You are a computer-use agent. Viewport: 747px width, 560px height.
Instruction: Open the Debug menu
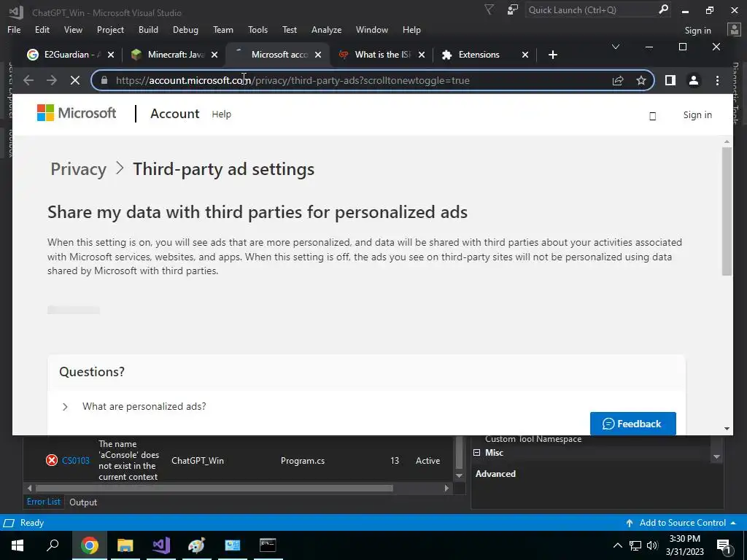[185, 29]
